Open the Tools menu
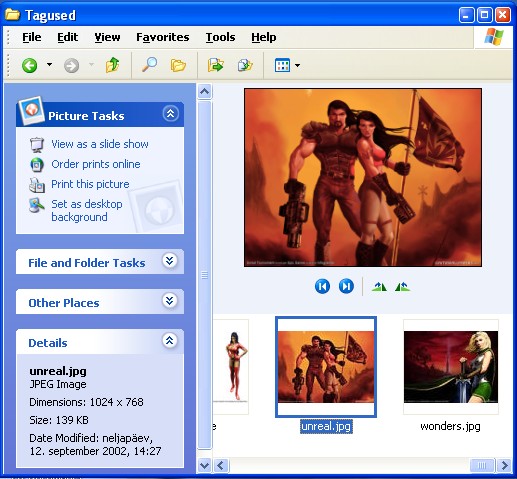Viewport: 517px width, 479px height. (x=220, y=37)
